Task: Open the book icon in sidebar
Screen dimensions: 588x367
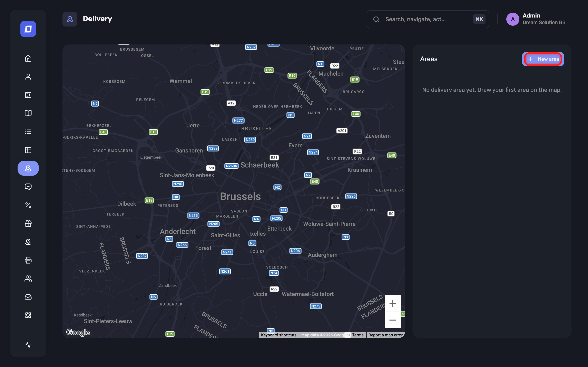Action: [x=28, y=113]
